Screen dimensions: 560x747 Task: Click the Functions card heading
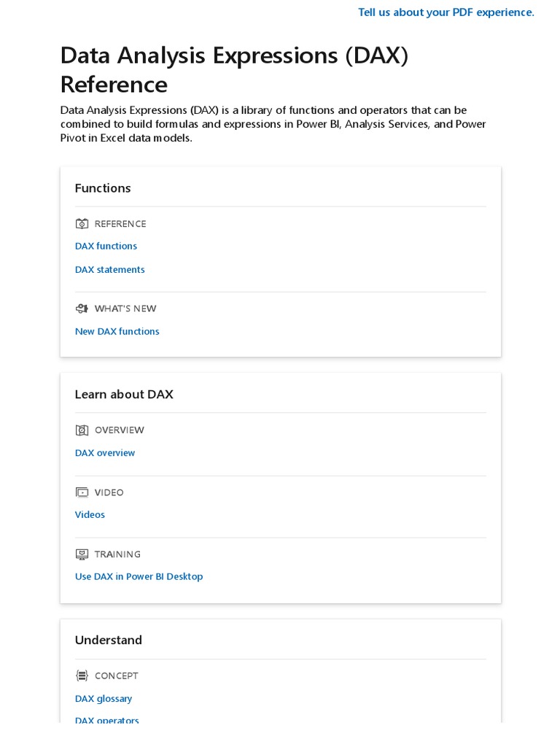coord(103,188)
